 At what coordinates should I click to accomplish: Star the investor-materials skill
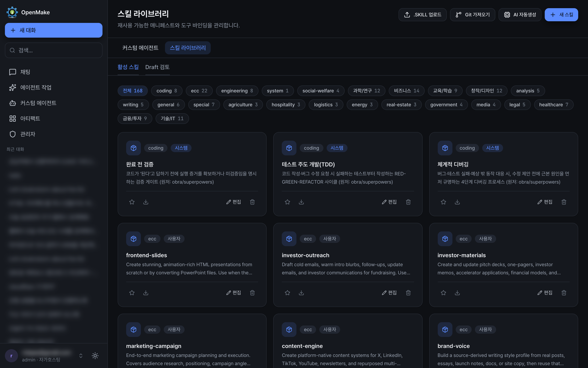[443, 293]
